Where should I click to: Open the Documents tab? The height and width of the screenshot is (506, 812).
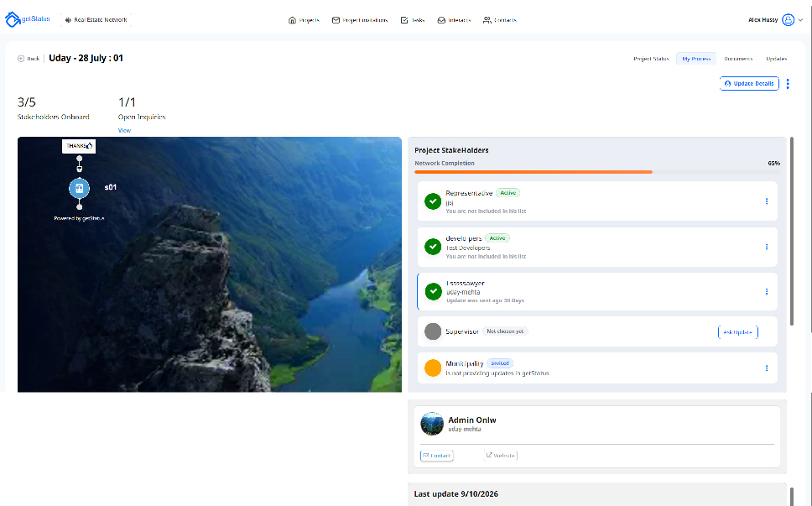(738, 59)
